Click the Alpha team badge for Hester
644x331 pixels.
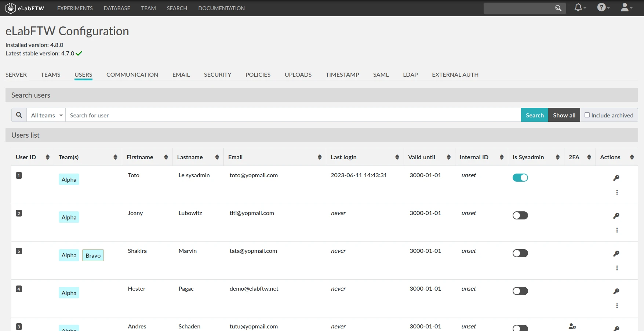tap(69, 293)
